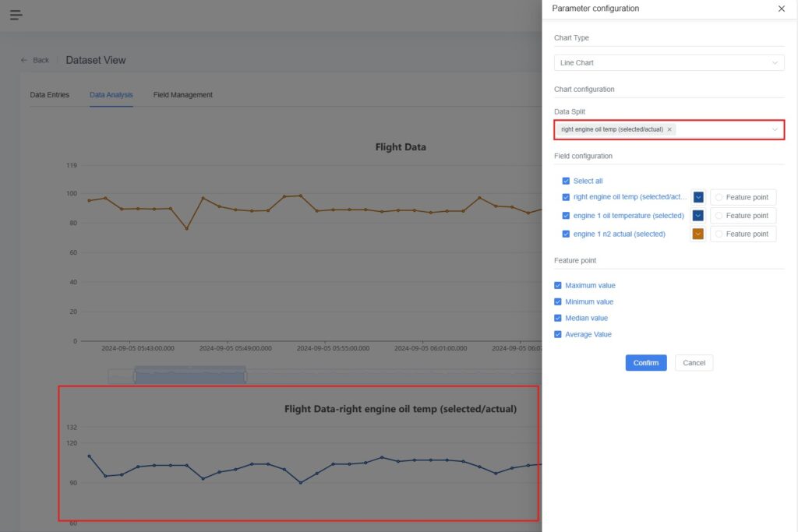The width and height of the screenshot is (798, 532).
Task: Uncheck engine 1 oil temperature (selected) field
Action: pos(566,216)
